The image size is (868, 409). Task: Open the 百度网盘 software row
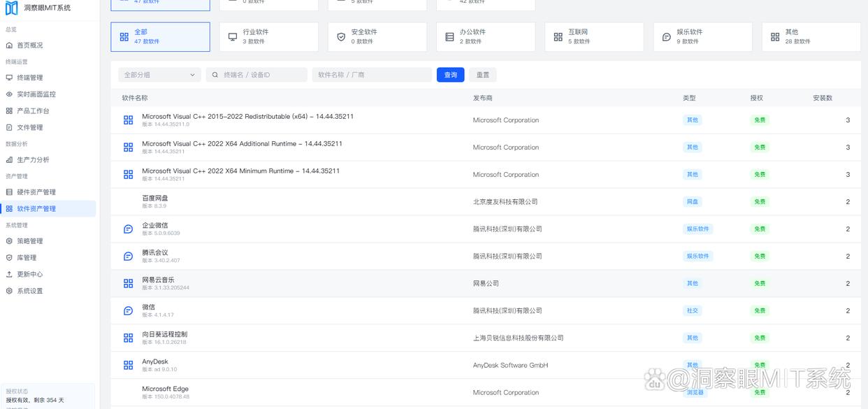(486, 201)
